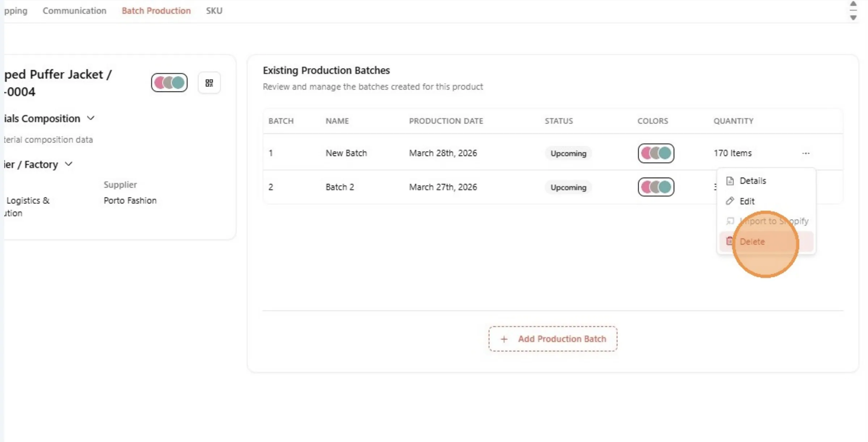Click the scroll up arrow at top right
Viewport: 868px width, 442px height.
[x=853, y=4]
